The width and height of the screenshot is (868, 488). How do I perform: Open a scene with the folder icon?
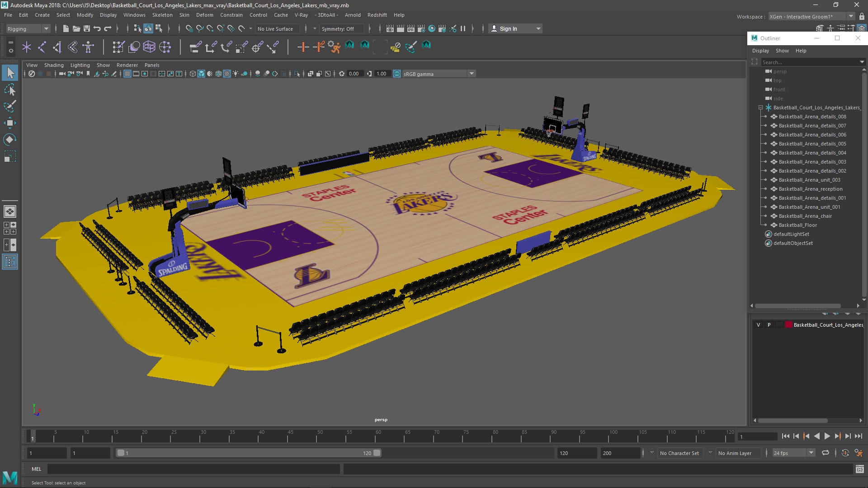(76, 28)
